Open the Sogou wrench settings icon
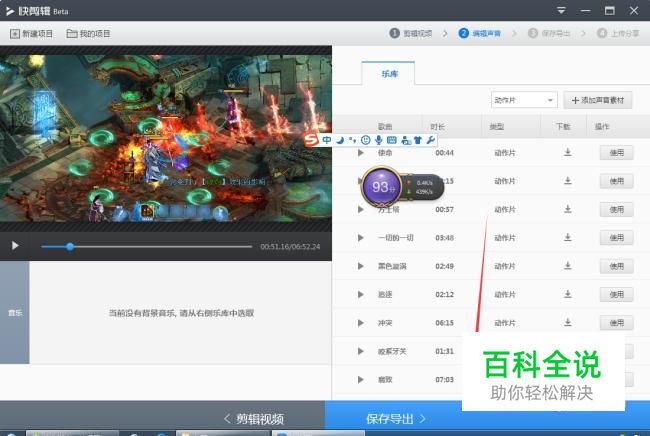 tap(431, 140)
